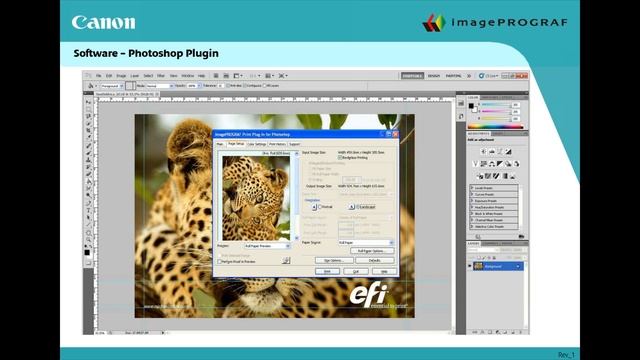The height and width of the screenshot is (360, 640).
Task: Add an Invert adjustment
Action: pos(480,176)
